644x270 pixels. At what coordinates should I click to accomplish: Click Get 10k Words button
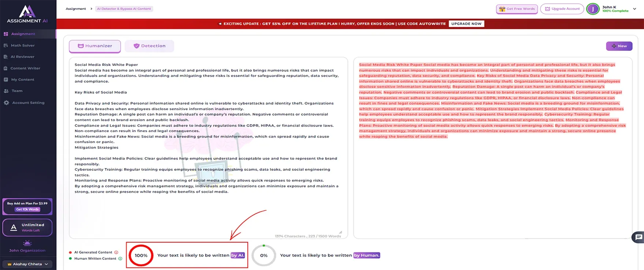(28, 209)
